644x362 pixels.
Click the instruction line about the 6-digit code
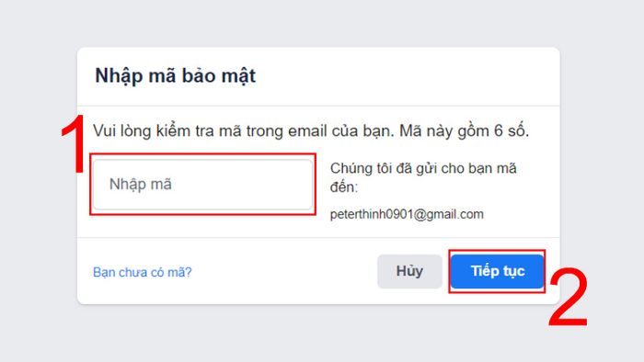coord(311,131)
